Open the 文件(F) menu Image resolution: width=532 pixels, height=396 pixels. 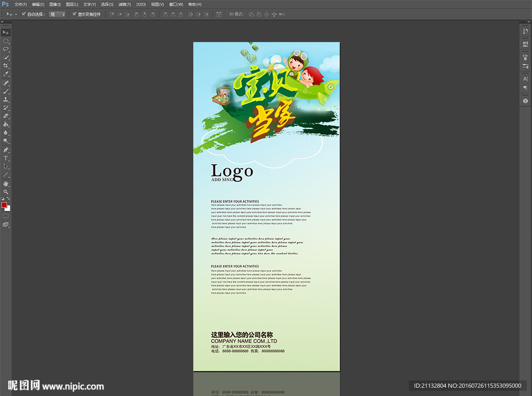21,4
